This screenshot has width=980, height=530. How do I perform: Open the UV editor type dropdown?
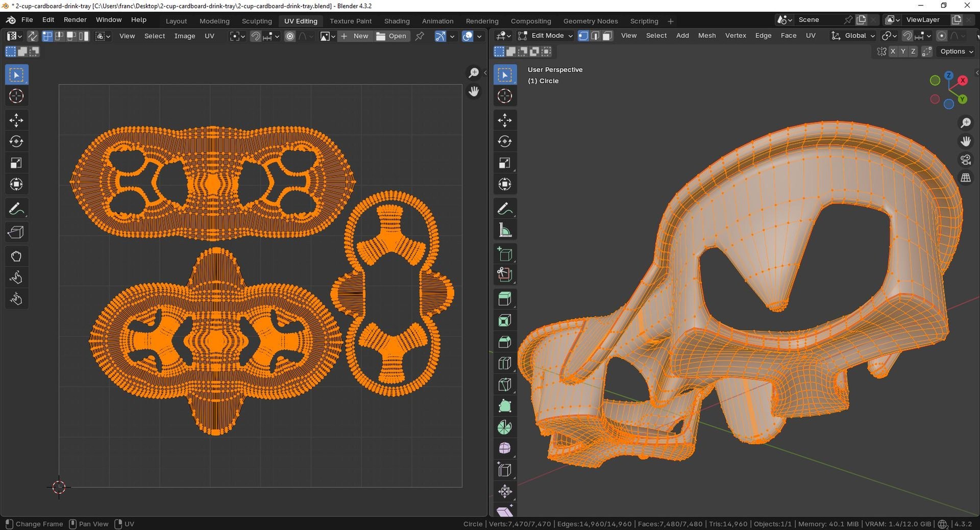(x=14, y=36)
